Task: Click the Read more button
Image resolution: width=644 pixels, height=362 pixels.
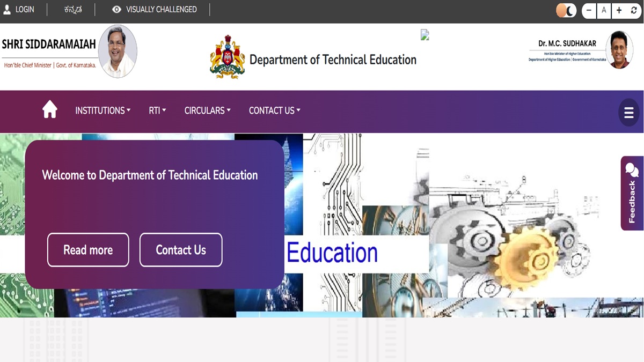Action: pyautogui.click(x=88, y=250)
